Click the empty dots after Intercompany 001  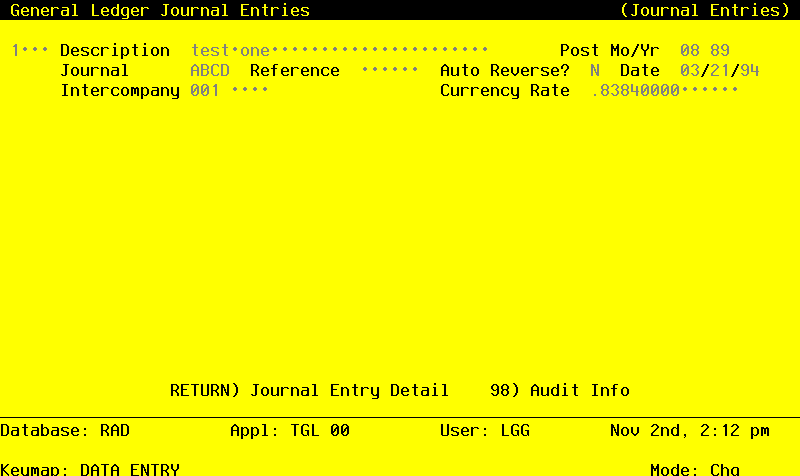249,90
